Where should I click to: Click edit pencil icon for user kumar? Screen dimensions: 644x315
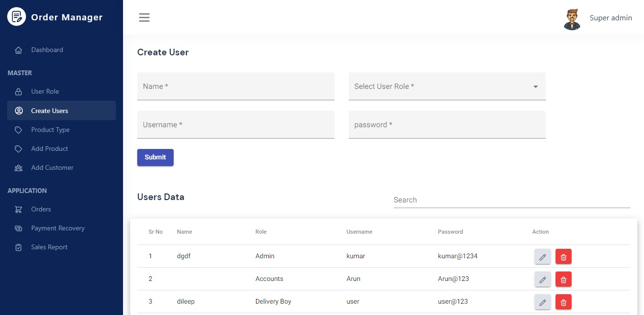click(542, 256)
